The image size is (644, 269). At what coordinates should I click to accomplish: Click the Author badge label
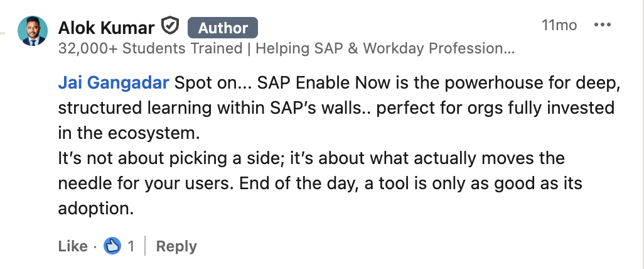[x=223, y=28]
